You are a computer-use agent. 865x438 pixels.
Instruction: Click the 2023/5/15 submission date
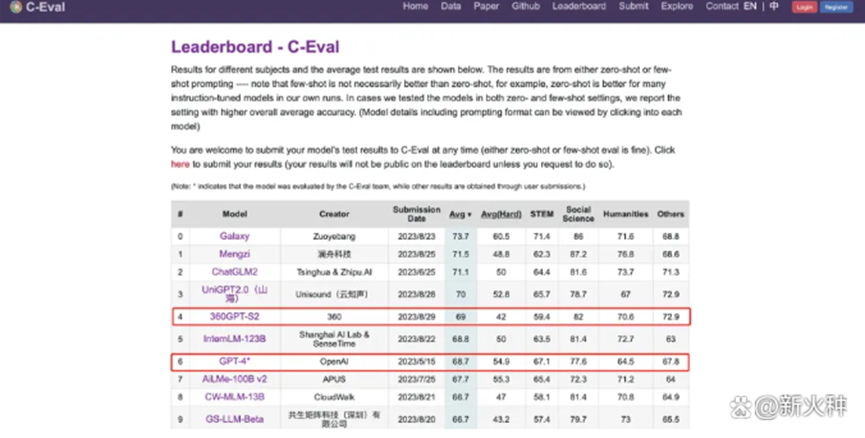click(x=417, y=362)
